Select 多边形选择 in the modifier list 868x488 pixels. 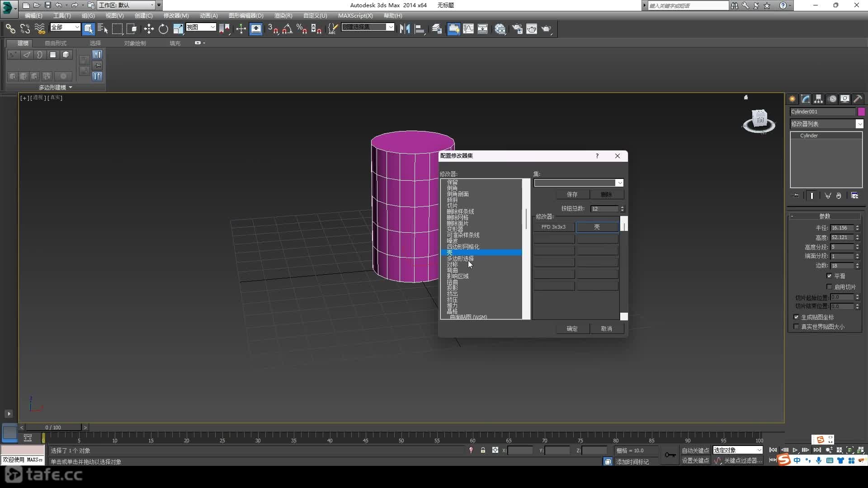pyautogui.click(x=460, y=258)
